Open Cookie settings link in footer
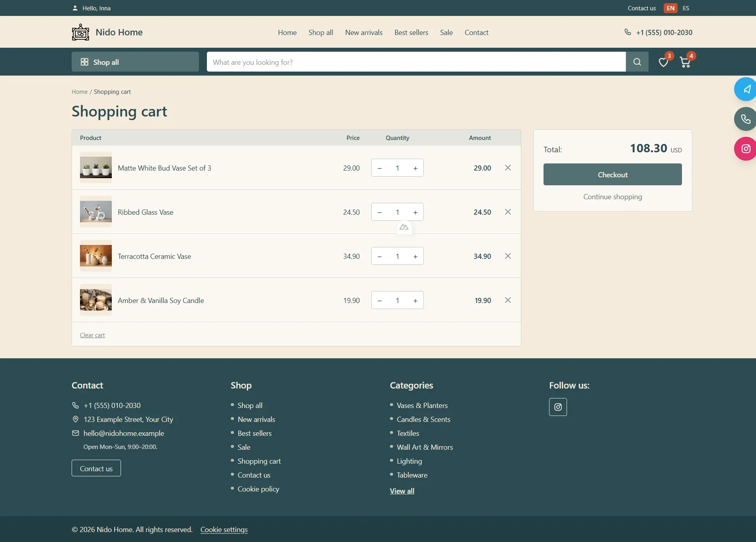 click(x=224, y=529)
